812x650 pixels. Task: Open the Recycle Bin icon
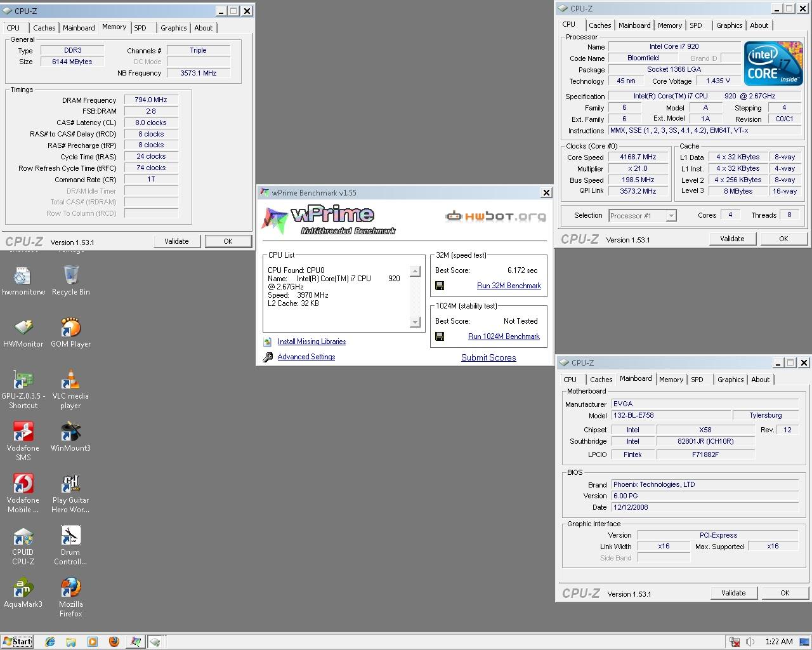(70, 281)
